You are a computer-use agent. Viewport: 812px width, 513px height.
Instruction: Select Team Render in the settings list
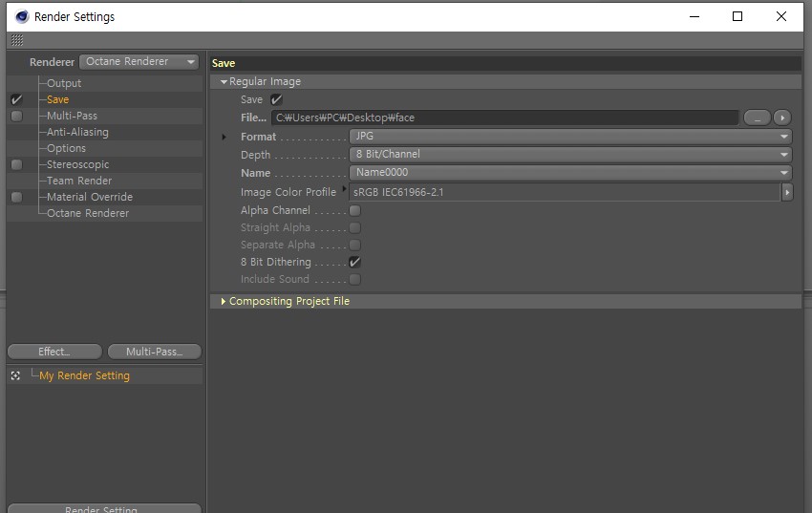[79, 181]
